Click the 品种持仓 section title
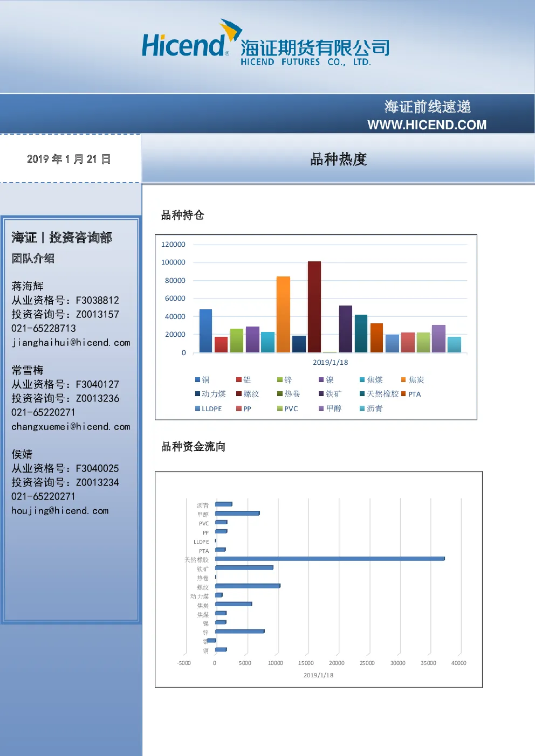 pos(182,215)
